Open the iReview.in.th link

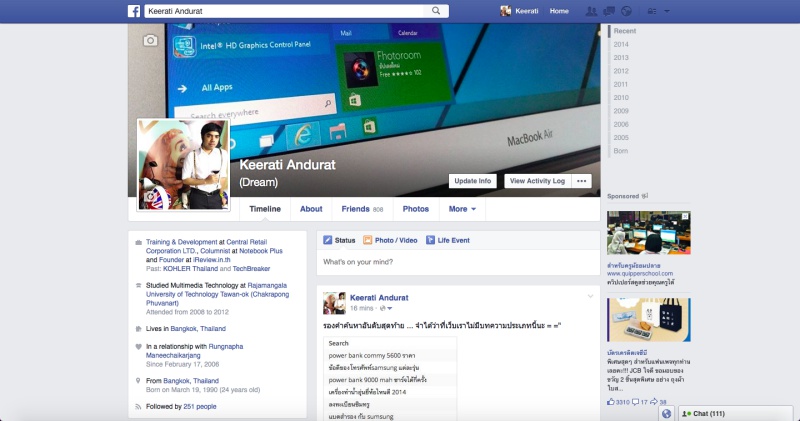(212, 259)
